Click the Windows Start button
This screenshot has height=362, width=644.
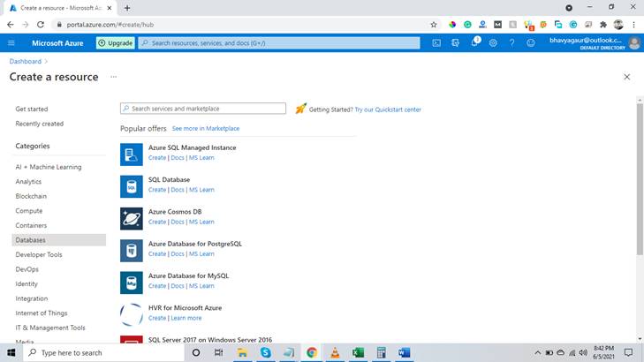click(11, 352)
